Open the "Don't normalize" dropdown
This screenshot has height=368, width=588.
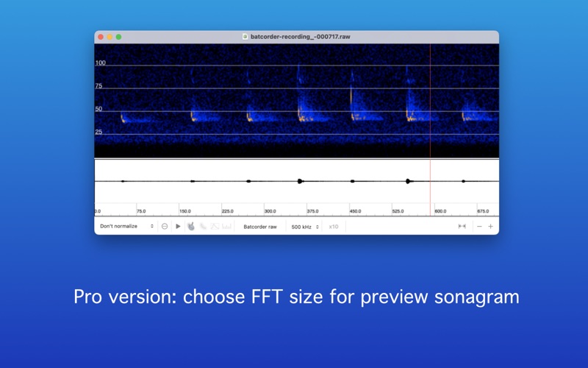pyautogui.click(x=126, y=226)
